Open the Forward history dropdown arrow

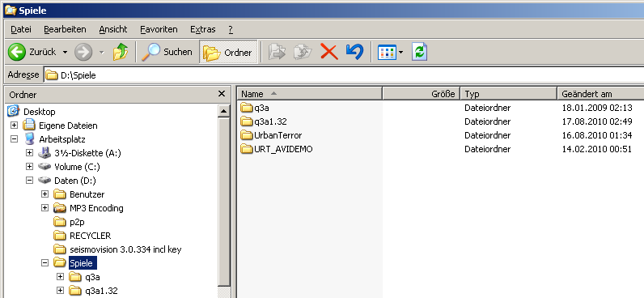pyautogui.click(x=102, y=52)
